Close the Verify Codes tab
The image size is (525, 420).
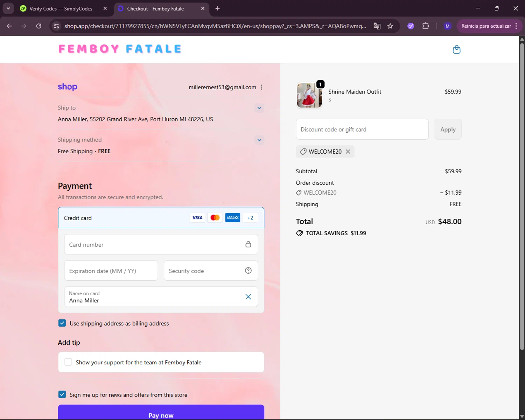click(x=105, y=8)
